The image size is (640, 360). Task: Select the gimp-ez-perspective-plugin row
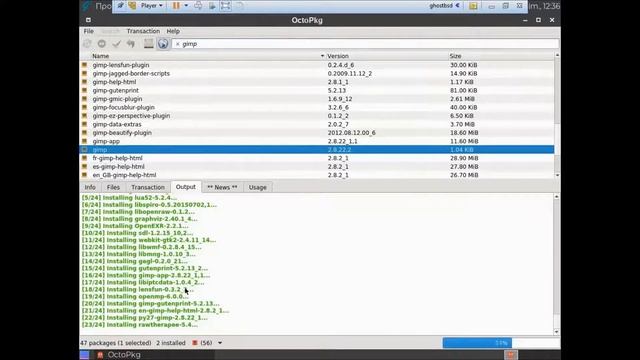pos(317,116)
